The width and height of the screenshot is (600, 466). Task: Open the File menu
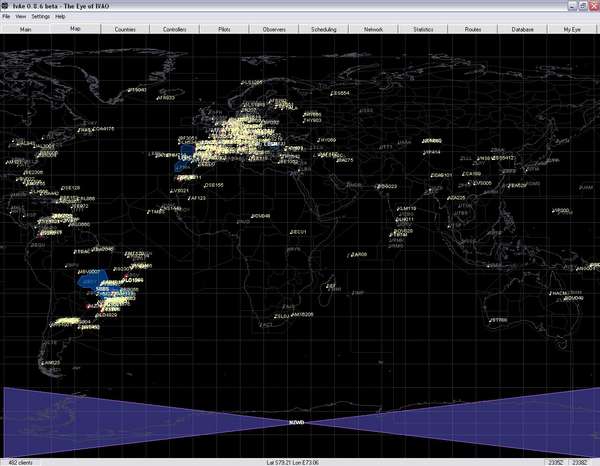6,17
